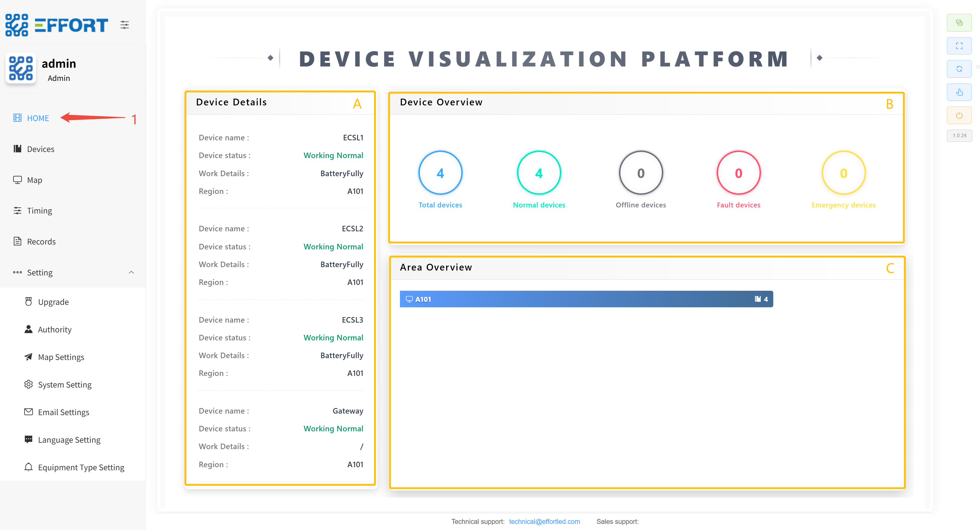980x530 pixels.
Task: Open the Setting submenu item
Action: (40, 272)
